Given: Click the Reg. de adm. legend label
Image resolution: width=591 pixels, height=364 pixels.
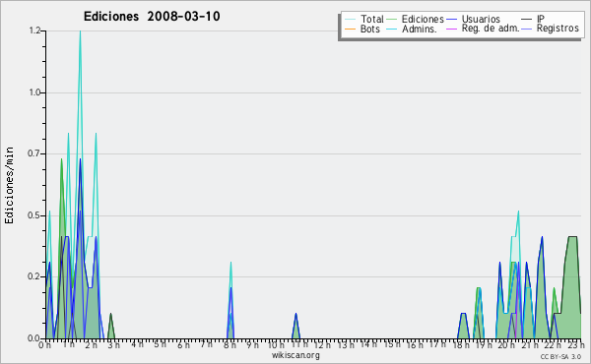Looking at the screenshot, I should tap(491, 29).
